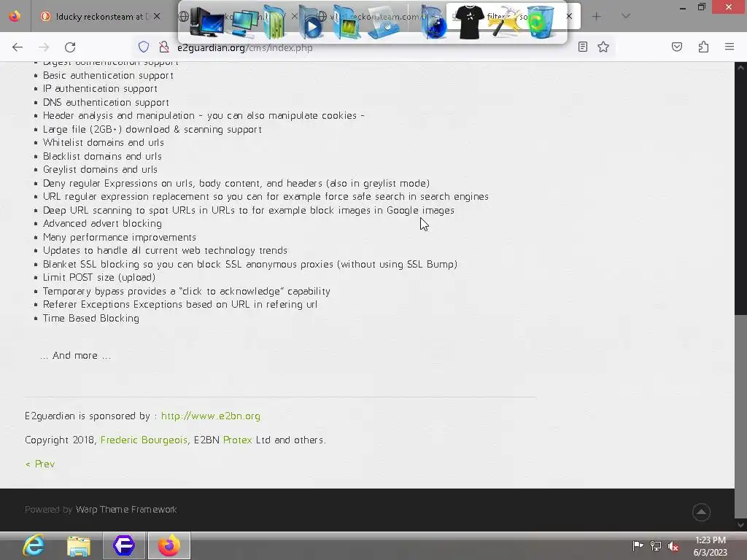Click the 'Time Based Blocking' list item
747x560 pixels.
pyautogui.click(x=91, y=318)
